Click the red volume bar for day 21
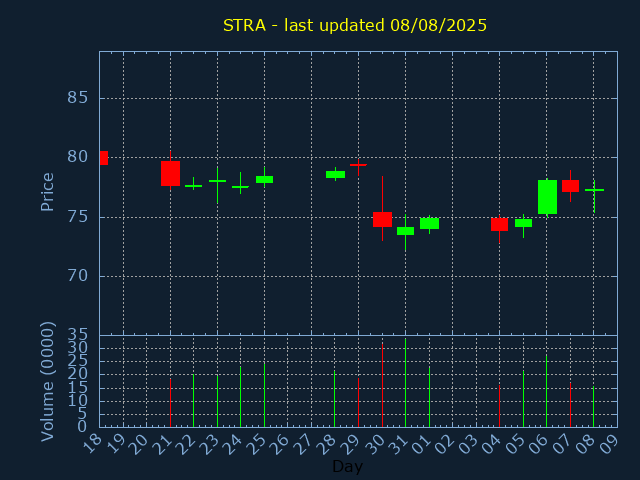Screen dimensions: 640x480 [171, 402]
